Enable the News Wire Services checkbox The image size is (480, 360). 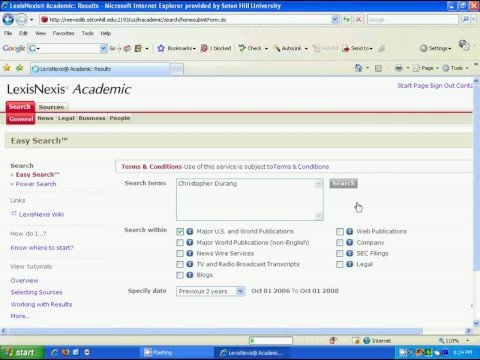(x=180, y=254)
